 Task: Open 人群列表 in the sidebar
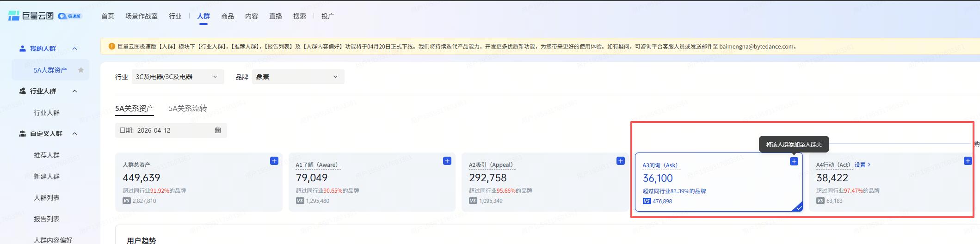[x=47, y=198]
